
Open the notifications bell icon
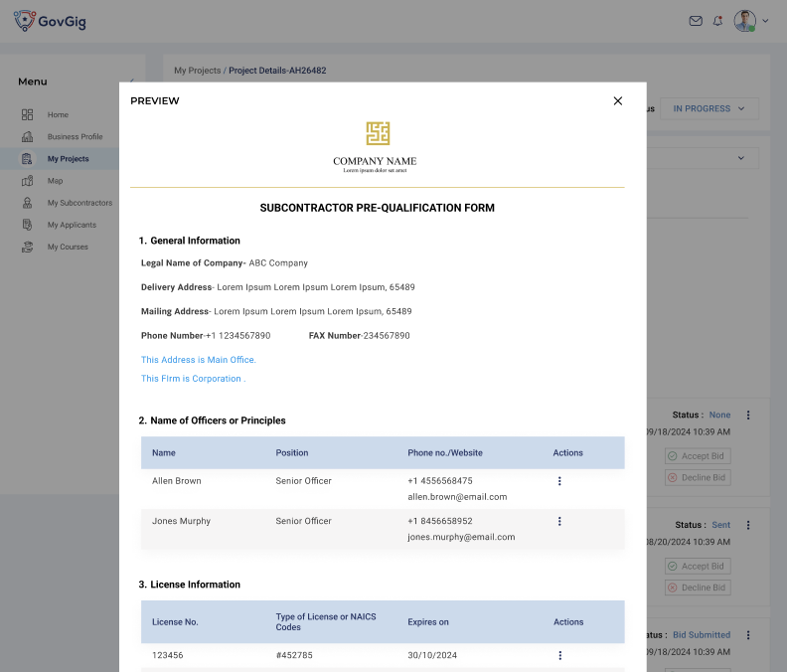pos(717,21)
